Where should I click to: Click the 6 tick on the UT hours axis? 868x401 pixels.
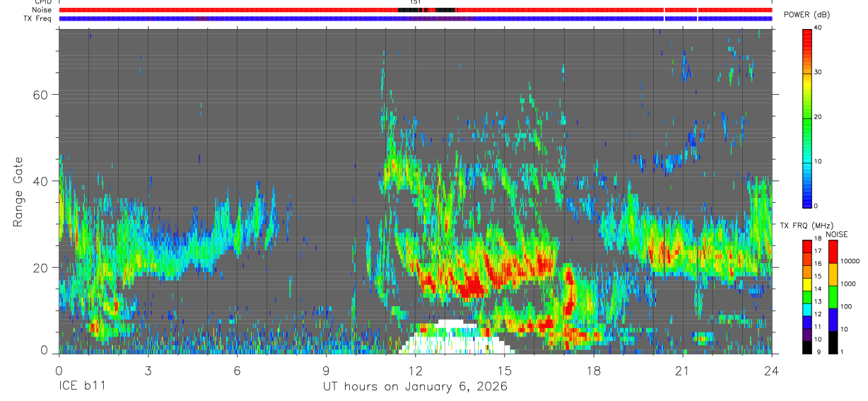[x=237, y=371]
